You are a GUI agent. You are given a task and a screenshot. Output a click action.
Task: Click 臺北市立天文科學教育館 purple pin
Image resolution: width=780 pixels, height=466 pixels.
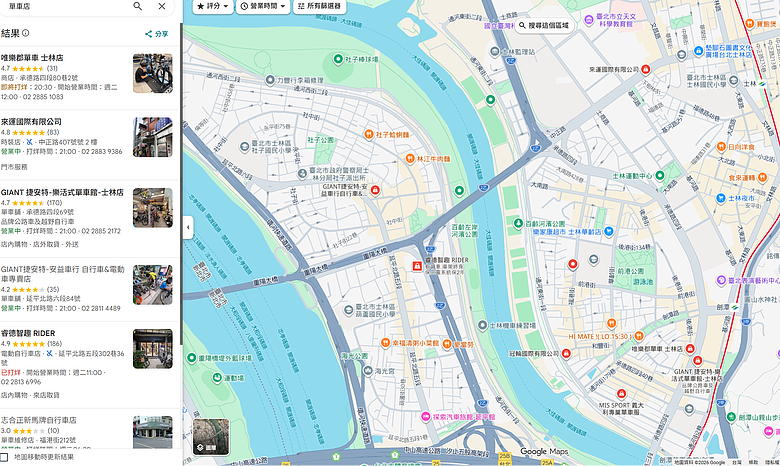tap(589, 20)
